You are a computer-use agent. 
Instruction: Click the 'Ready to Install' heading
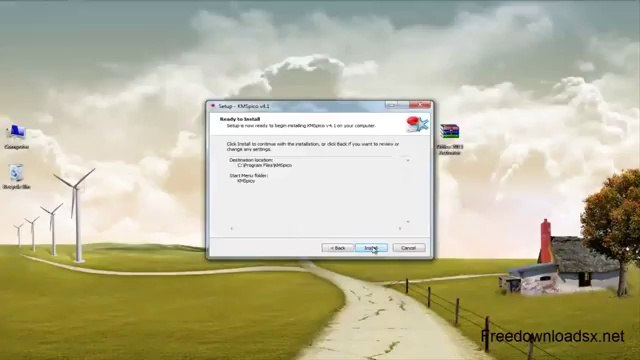click(240, 119)
